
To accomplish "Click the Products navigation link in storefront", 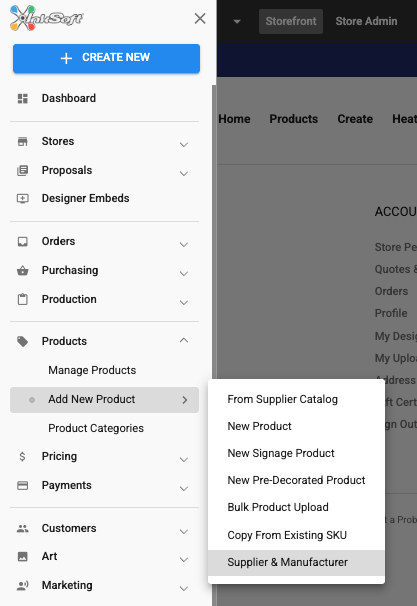I will 294,119.
